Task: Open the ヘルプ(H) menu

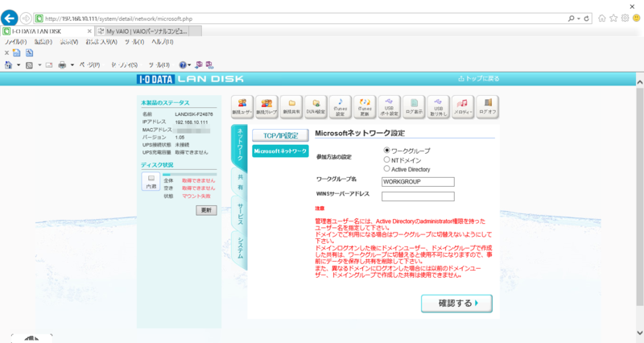Action: [163, 42]
